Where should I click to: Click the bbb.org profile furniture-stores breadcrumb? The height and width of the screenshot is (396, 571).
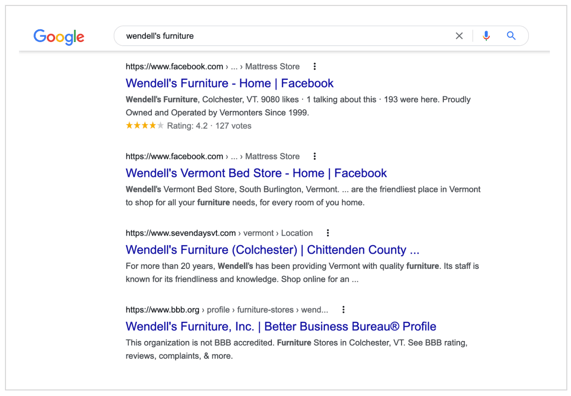click(227, 310)
